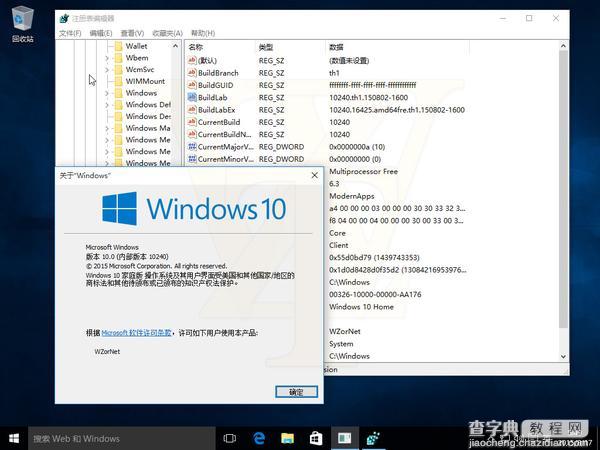Open the 查看(V) menu
Viewport: 600px width, 450px height.
pyautogui.click(x=132, y=33)
